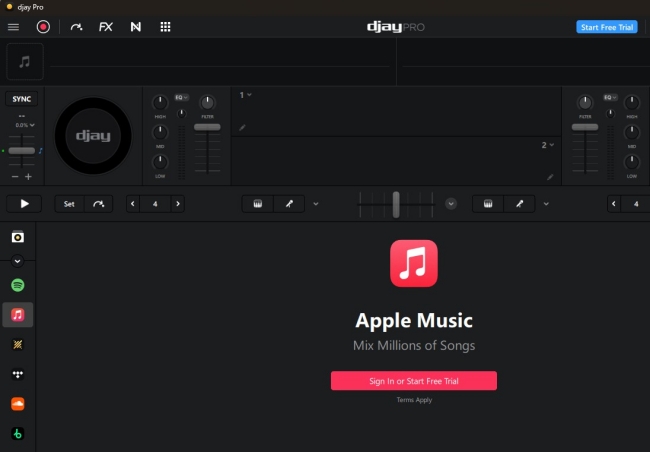Toggle the deck 2 microphone icon
This screenshot has height=452, width=650.
[x=519, y=204]
